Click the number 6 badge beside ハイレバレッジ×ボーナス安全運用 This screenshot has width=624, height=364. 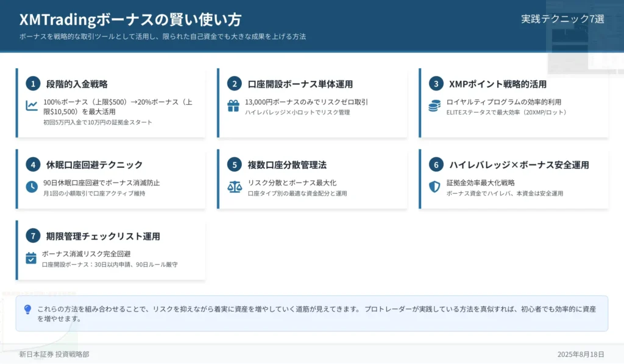[436, 164]
